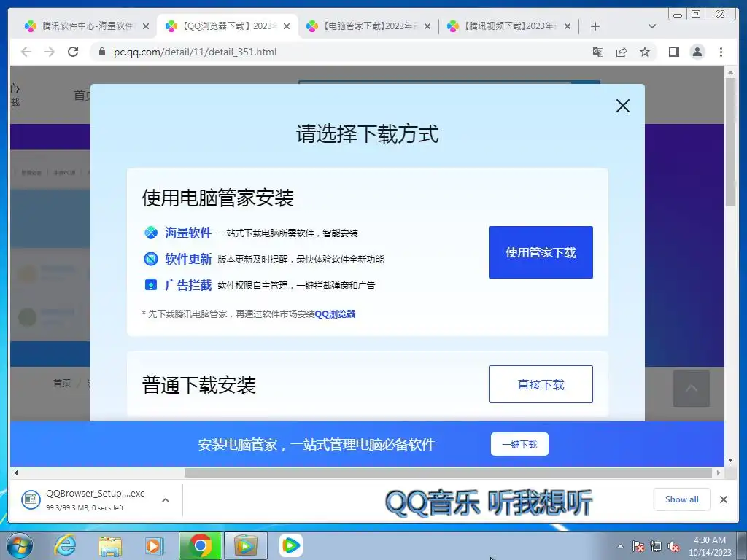Expand the tab search dropdown
The width and height of the screenshot is (747, 560).
click(652, 26)
